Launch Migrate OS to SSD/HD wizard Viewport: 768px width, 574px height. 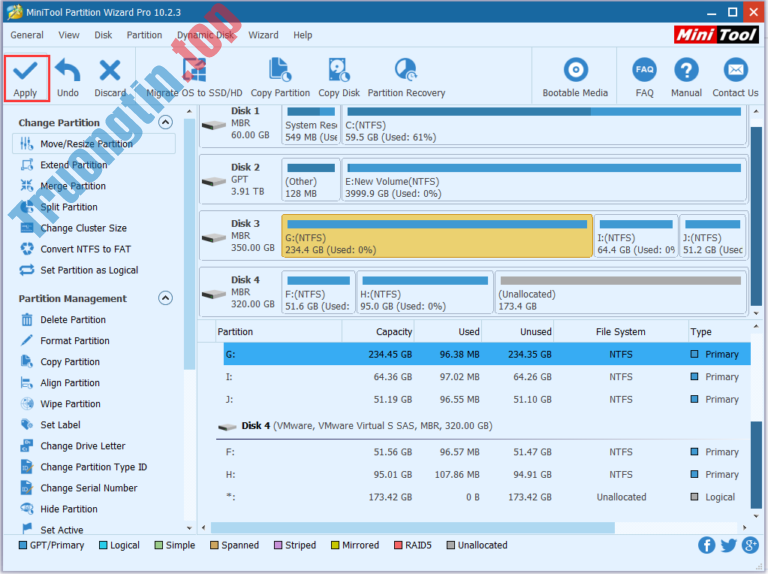point(194,78)
